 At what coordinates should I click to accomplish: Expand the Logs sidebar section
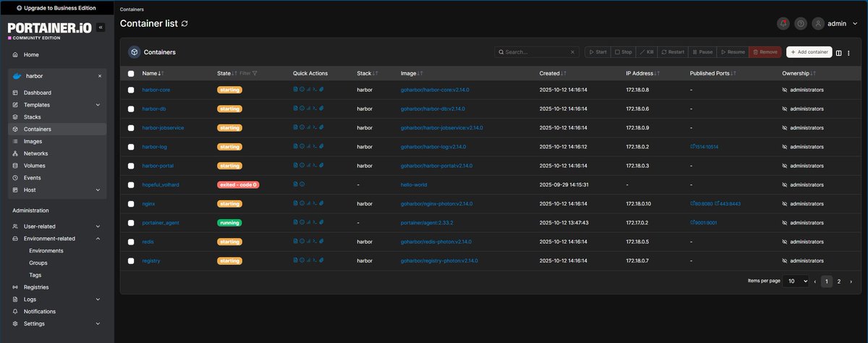coord(98,299)
